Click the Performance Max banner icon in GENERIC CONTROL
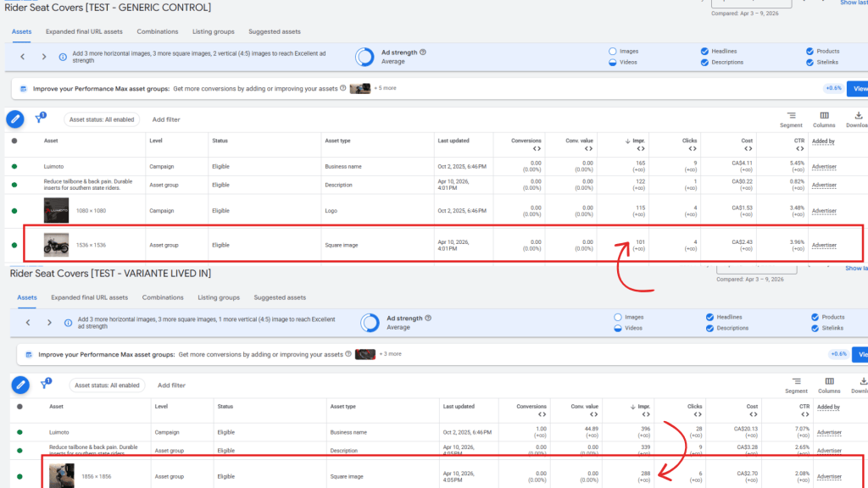 23,88
